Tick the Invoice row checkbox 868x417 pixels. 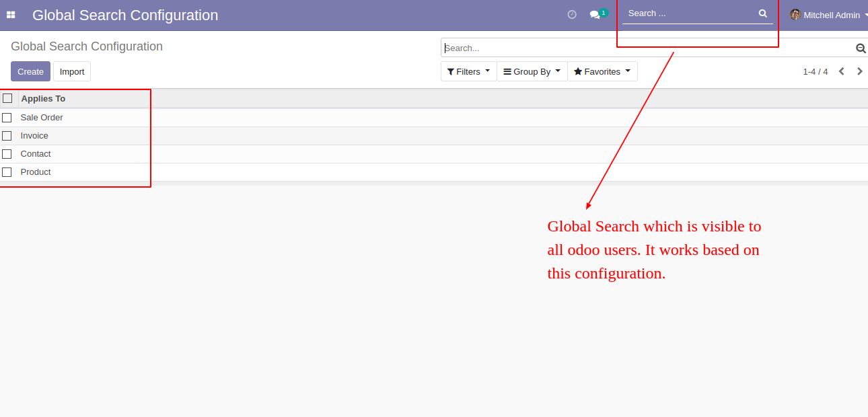click(7, 136)
